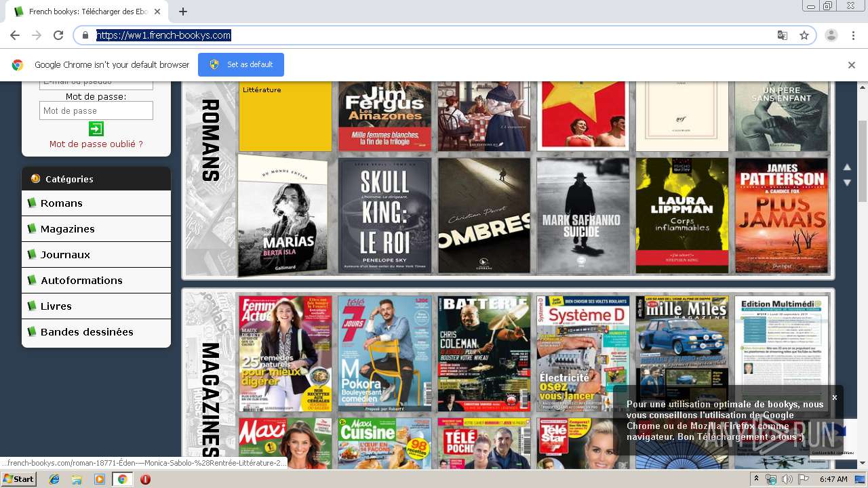Open Femme Actuelle magazine cover
This screenshot has width=868, height=488.
tap(285, 353)
